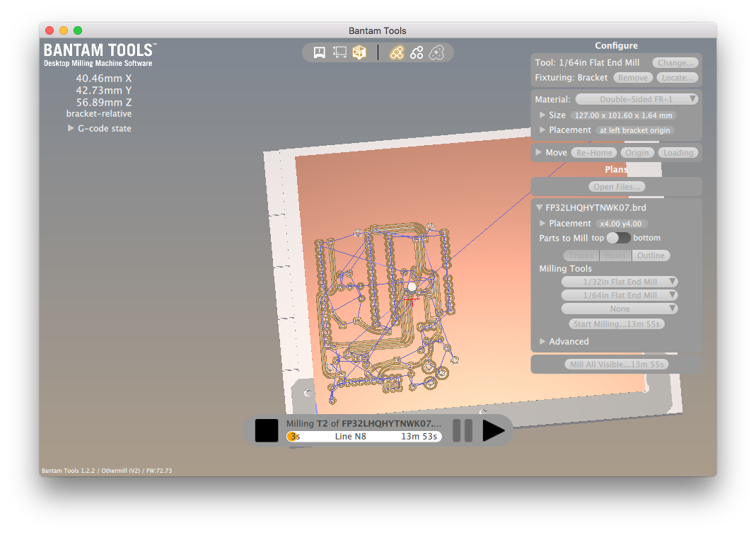Open the None milling tool dropdown
Viewport: 756px width, 533px height.
pos(620,309)
